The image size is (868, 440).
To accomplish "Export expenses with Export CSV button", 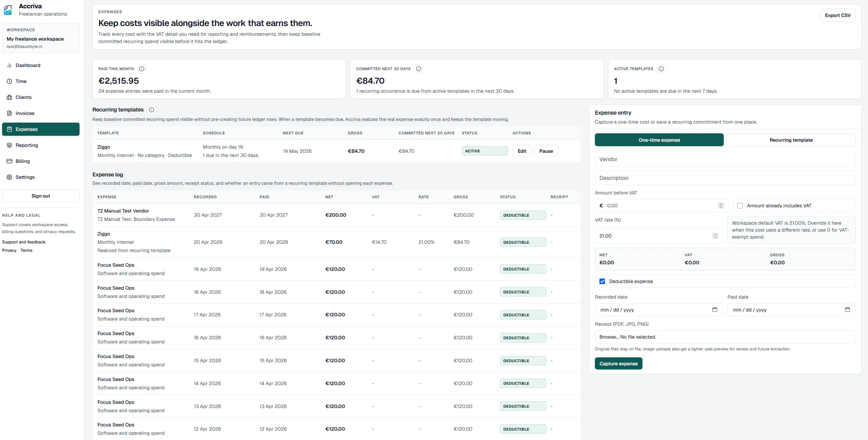I will tap(838, 15).
